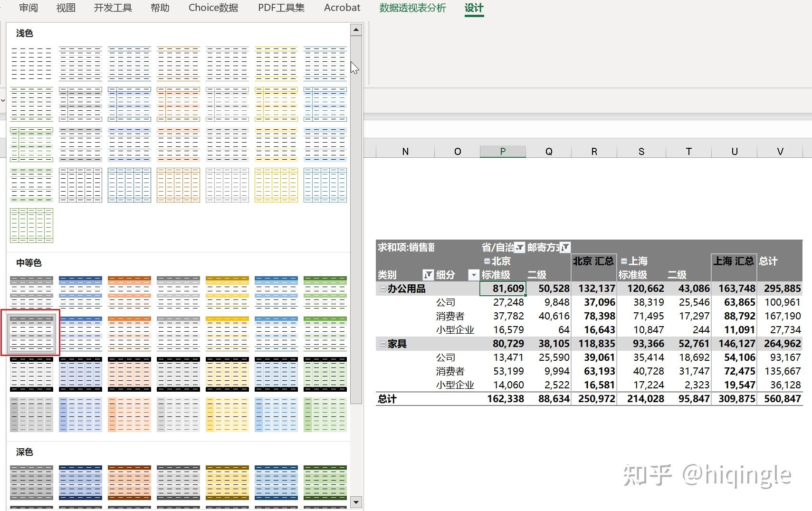
Task: Collapse the 办公用品 row group
Action: tap(383, 289)
